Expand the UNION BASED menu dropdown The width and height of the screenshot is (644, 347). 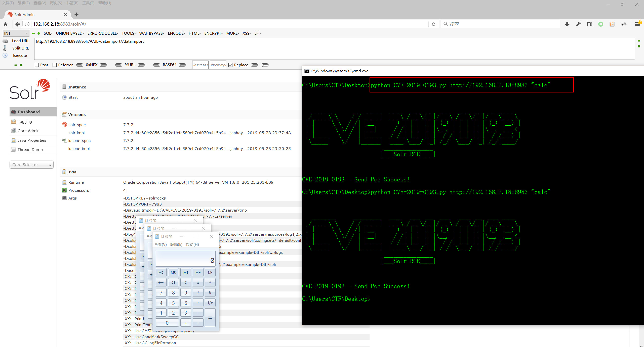(x=70, y=33)
